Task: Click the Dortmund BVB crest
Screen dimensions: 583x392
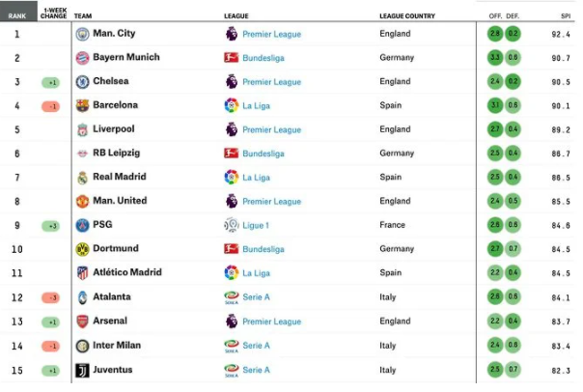Action: coord(82,249)
